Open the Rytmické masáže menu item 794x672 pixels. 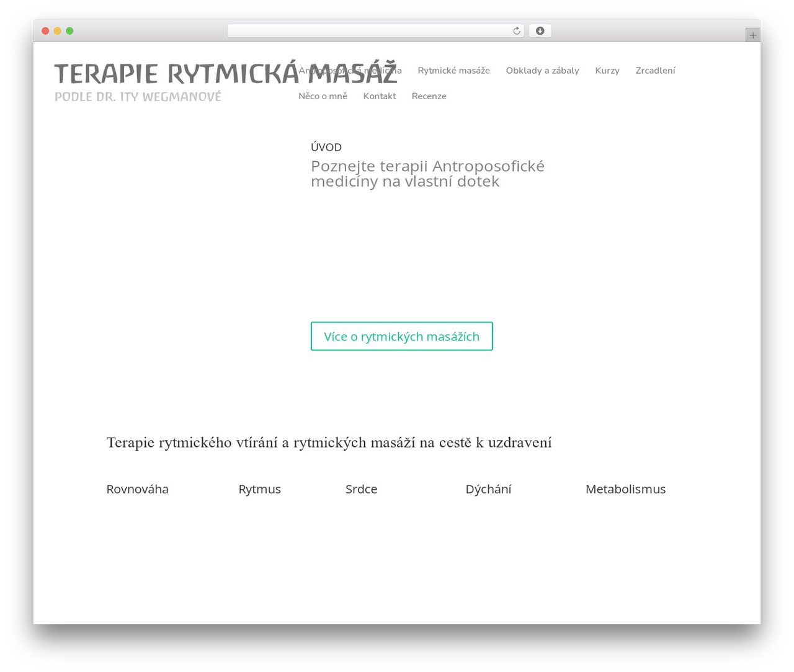[453, 71]
